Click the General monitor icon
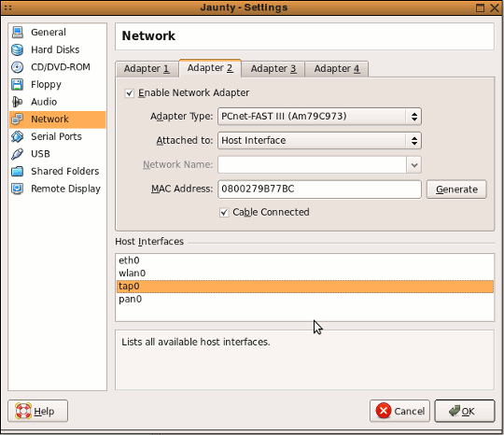This screenshot has width=504, height=435. click(x=18, y=32)
